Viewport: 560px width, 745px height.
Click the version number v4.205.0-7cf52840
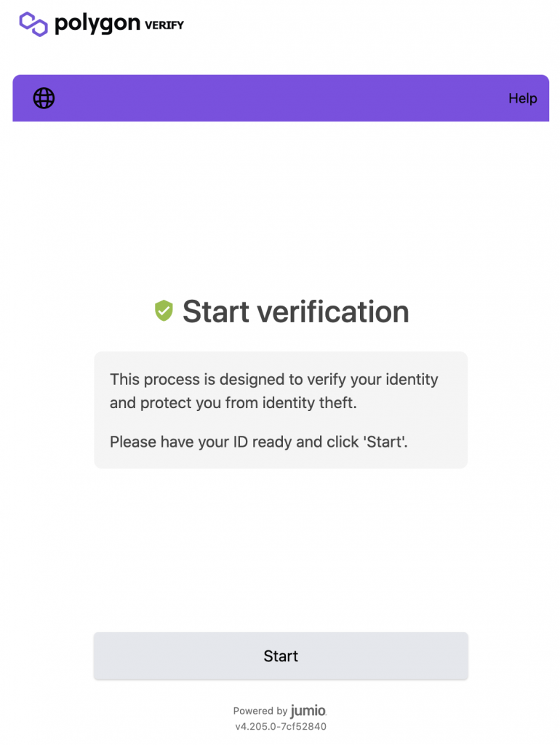[281, 727]
